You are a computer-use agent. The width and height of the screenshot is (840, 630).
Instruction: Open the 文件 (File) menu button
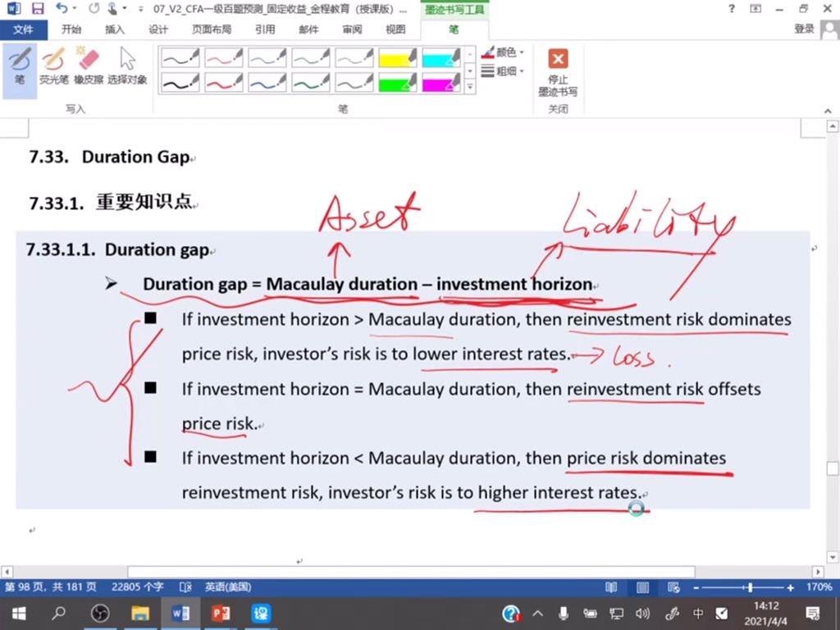click(x=23, y=30)
